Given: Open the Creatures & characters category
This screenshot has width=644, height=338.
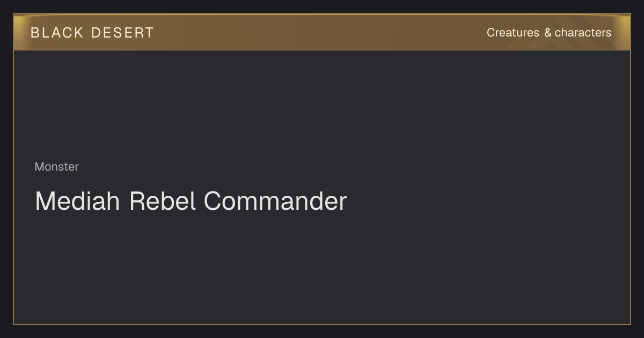Looking at the screenshot, I should [x=549, y=33].
